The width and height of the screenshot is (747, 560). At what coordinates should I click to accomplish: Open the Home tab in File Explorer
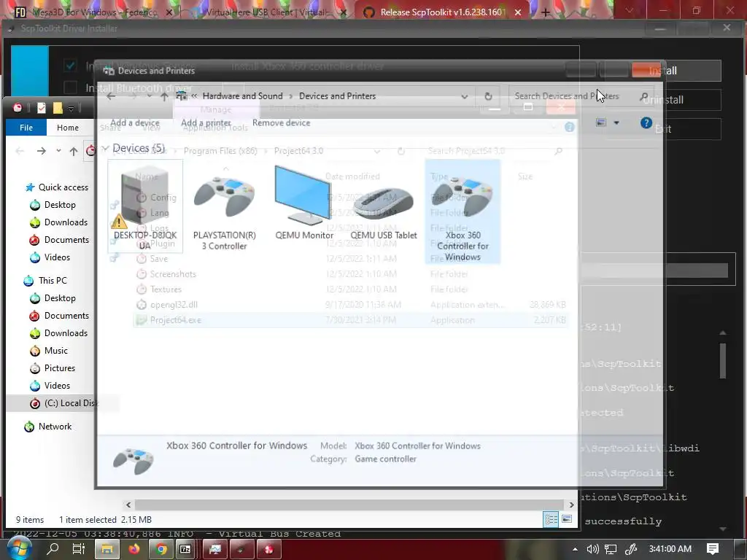[x=68, y=128]
